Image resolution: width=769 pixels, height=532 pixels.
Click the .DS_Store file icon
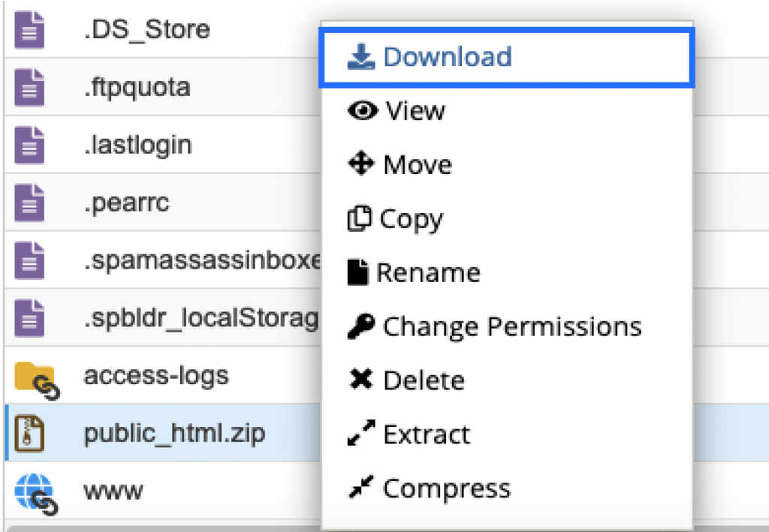[30, 30]
